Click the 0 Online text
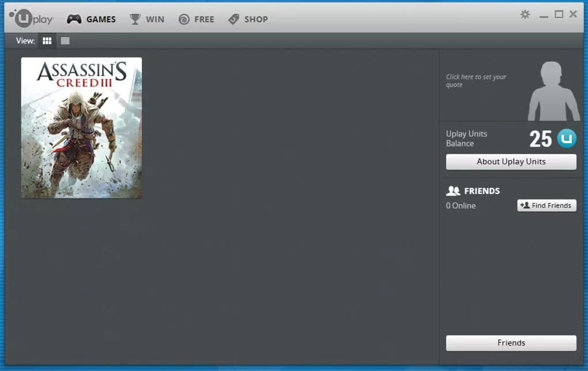This screenshot has width=588, height=371. [461, 206]
